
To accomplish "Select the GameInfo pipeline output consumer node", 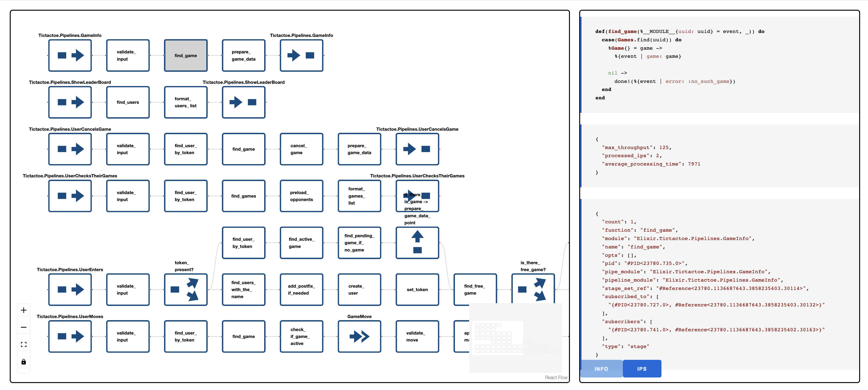I will pyautogui.click(x=301, y=55).
